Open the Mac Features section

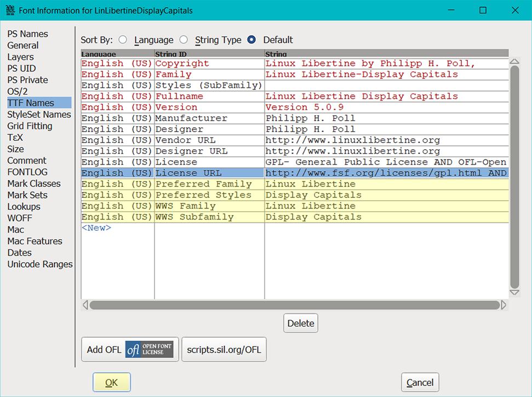[35, 241]
